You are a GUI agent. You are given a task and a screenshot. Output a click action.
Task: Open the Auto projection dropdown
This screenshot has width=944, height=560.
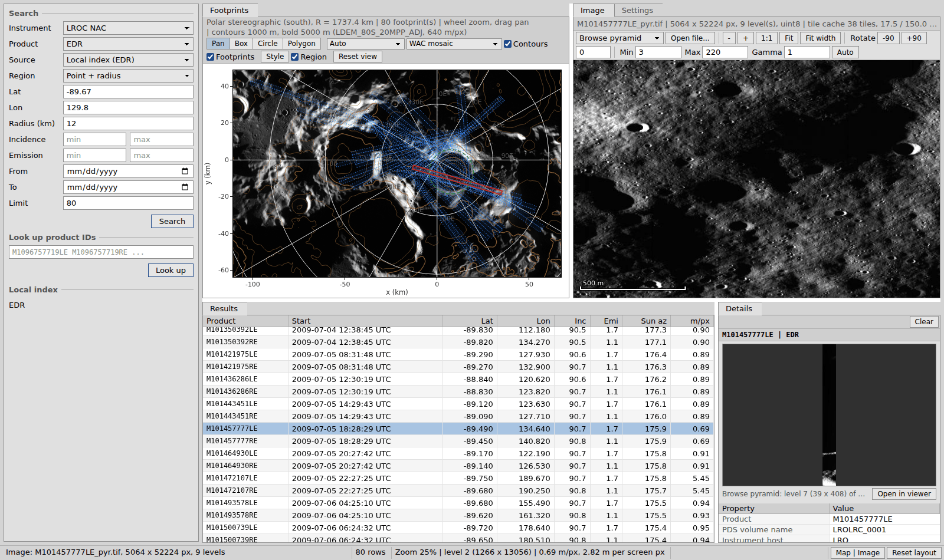(x=365, y=44)
